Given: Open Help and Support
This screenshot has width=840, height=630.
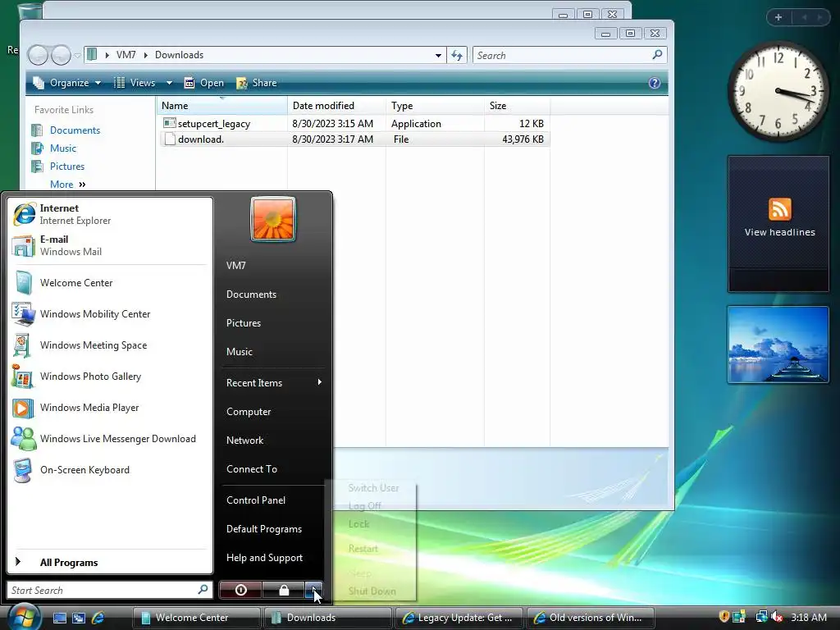Looking at the screenshot, I should [273, 558].
